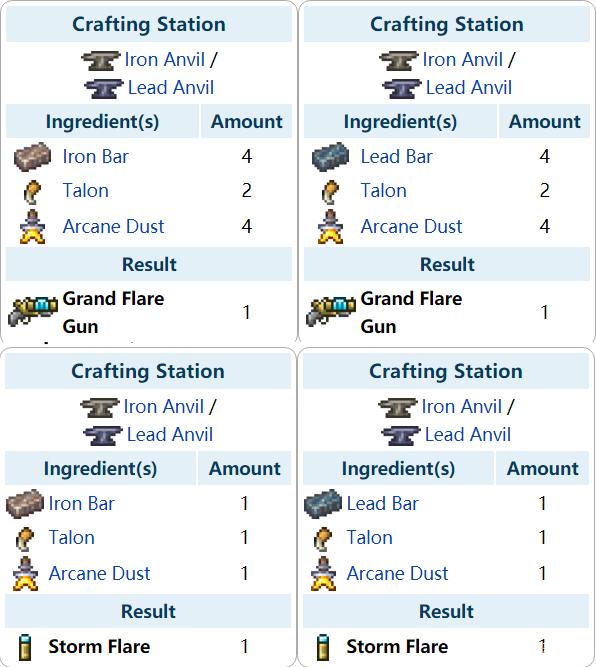
Task: Click Storm Flare icon in bottom-left recipe
Action: pos(26,647)
